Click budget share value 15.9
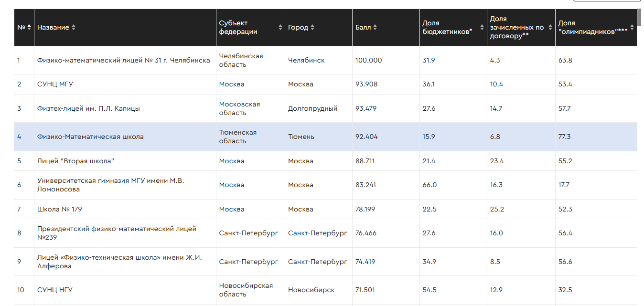Screen dimensions: 644x306 pyautogui.click(x=429, y=137)
